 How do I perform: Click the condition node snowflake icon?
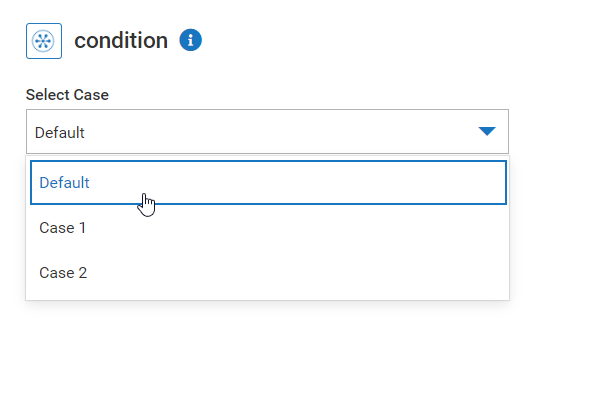[44, 41]
